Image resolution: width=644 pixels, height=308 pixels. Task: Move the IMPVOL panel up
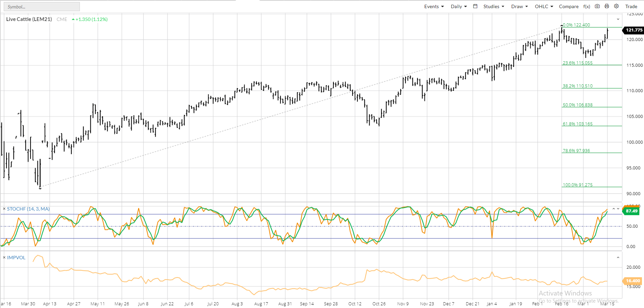click(x=618, y=258)
